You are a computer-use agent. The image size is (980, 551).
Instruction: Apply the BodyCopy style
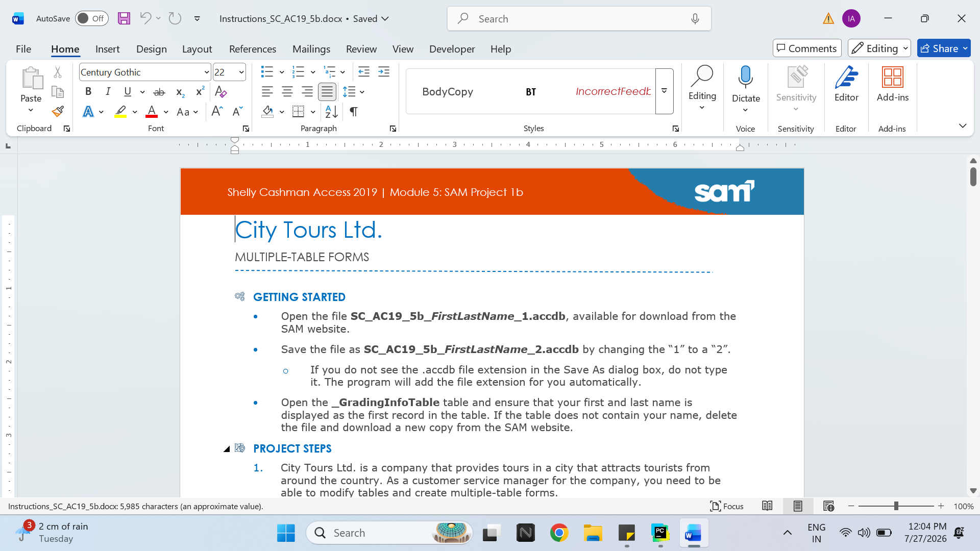pyautogui.click(x=448, y=92)
